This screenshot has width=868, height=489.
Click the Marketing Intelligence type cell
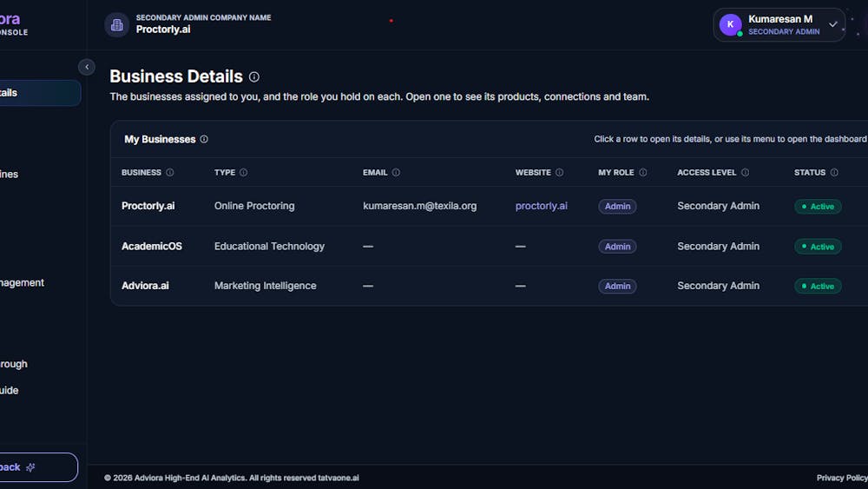[265, 286]
